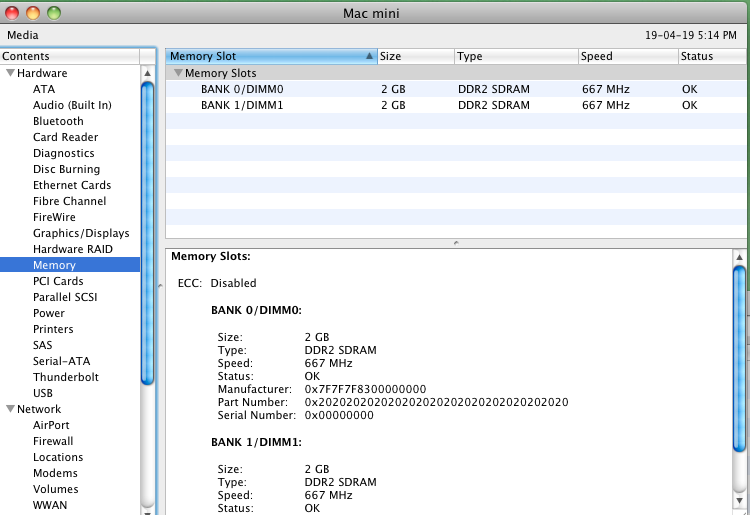This screenshot has width=750, height=515.
Task: Open Thunderbolt hardware information
Action: click(x=67, y=377)
